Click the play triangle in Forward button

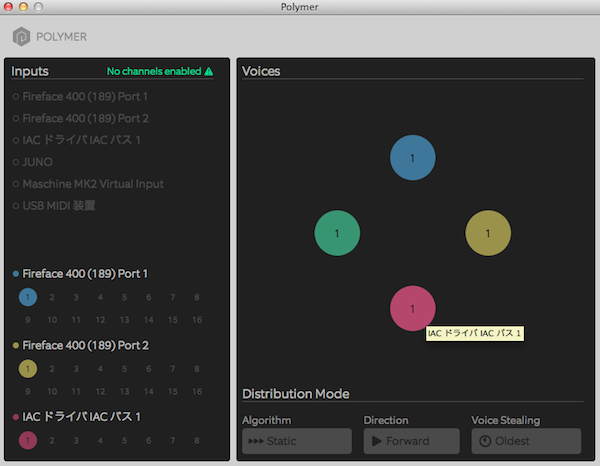377,441
